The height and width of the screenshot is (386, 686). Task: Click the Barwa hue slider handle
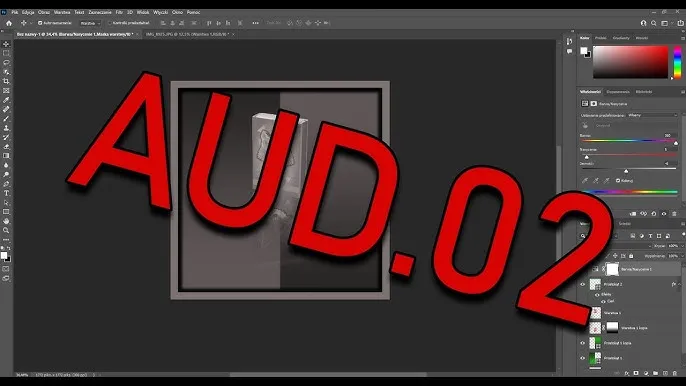(676, 143)
